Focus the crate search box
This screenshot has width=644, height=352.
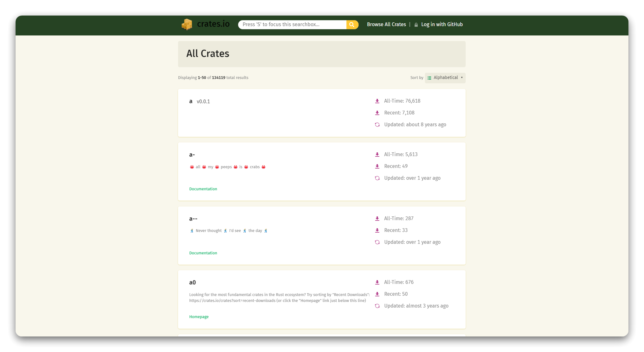[x=292, y=25]
